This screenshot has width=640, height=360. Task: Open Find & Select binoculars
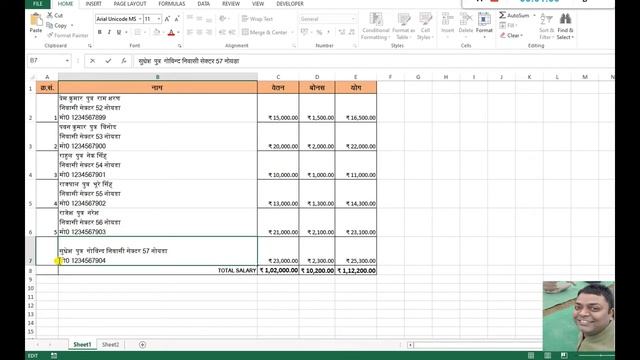565,26
